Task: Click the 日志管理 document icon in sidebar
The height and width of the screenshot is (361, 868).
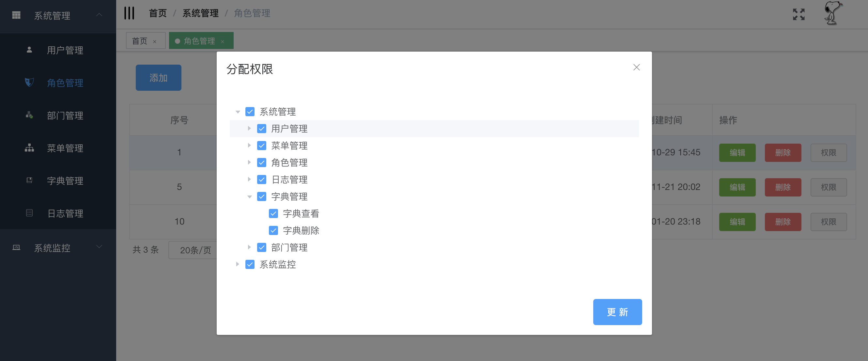Action: [x=29, y=213]
